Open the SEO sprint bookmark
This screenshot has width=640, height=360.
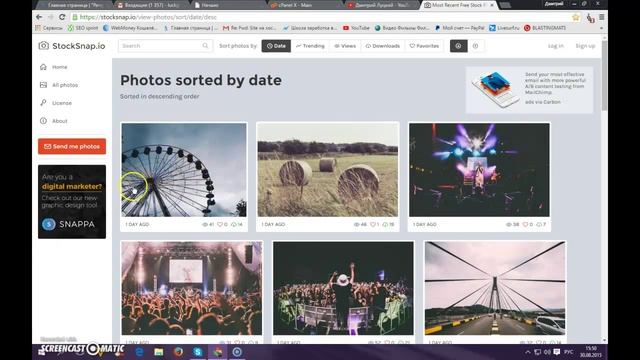pos(83,28)
